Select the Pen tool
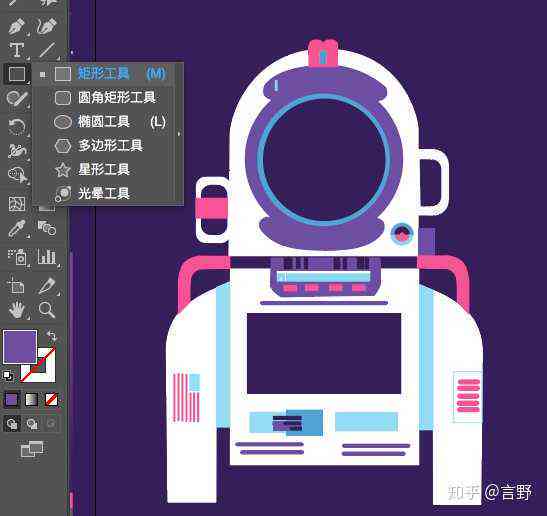This screenshot has width=547, height=516. pos(16,26)
